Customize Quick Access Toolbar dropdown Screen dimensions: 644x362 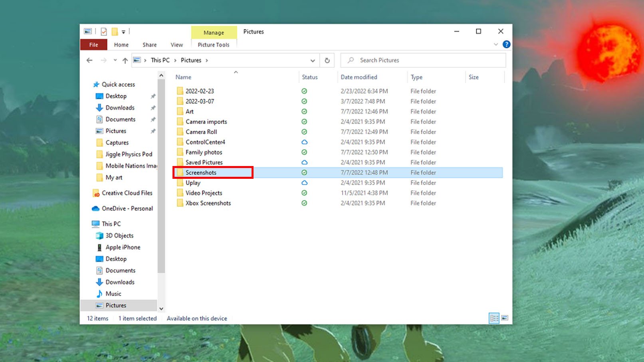123,32
